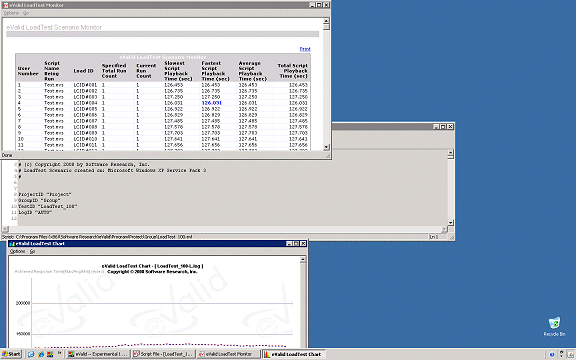
Task: Click the Print link in Scenario Monitor
Action: [305, 49]
